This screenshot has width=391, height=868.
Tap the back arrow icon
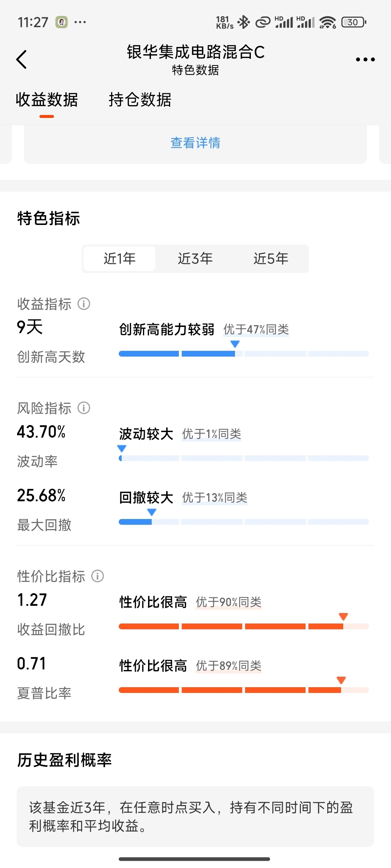point(22,59)
